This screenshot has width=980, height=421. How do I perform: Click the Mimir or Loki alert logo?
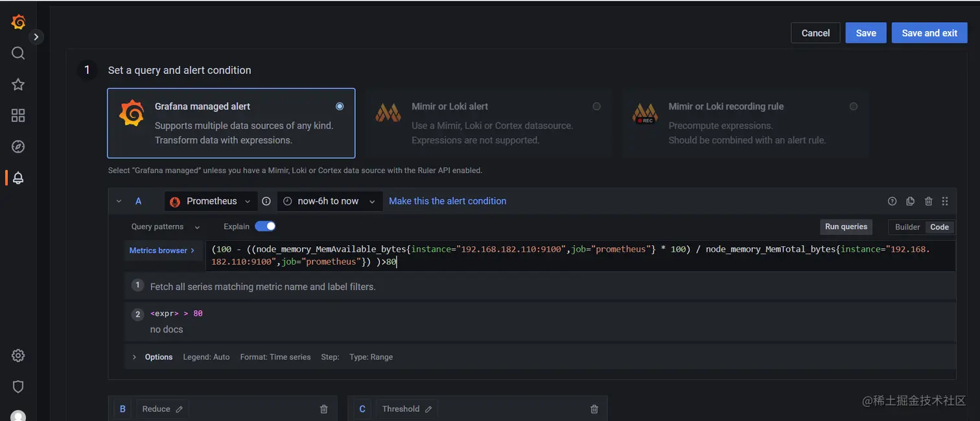388,114
